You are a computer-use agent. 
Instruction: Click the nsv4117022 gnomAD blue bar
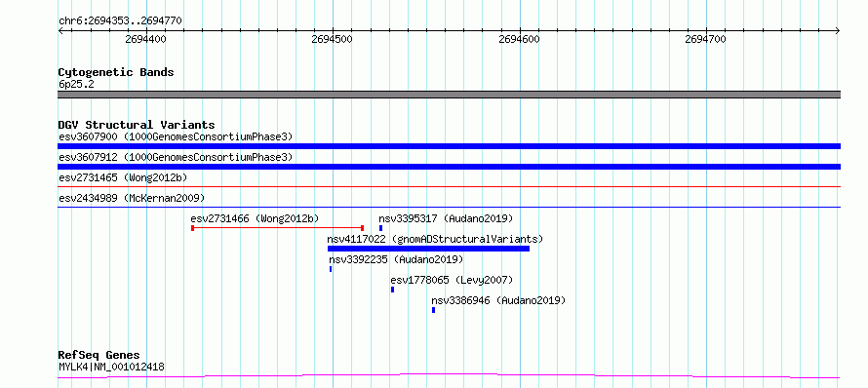coord(428,249)
